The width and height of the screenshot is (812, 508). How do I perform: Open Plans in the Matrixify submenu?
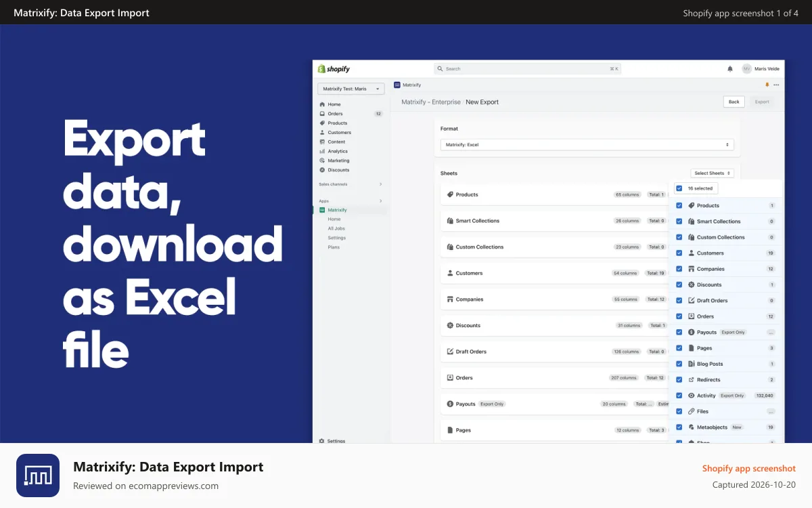click(x=334, y=247)
